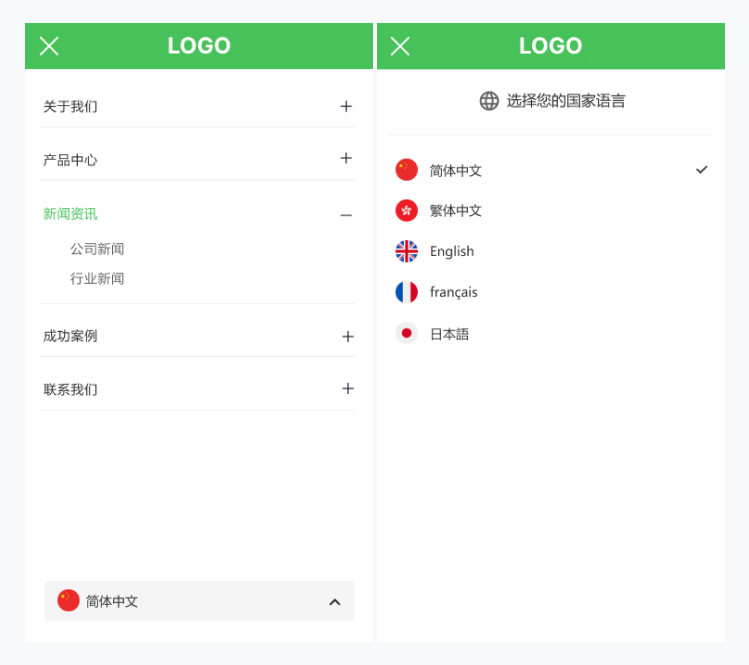The height and width of the screenshot is (665, 749).
Task: Click the globe icon beside language heading
Action: coord(489,101)
